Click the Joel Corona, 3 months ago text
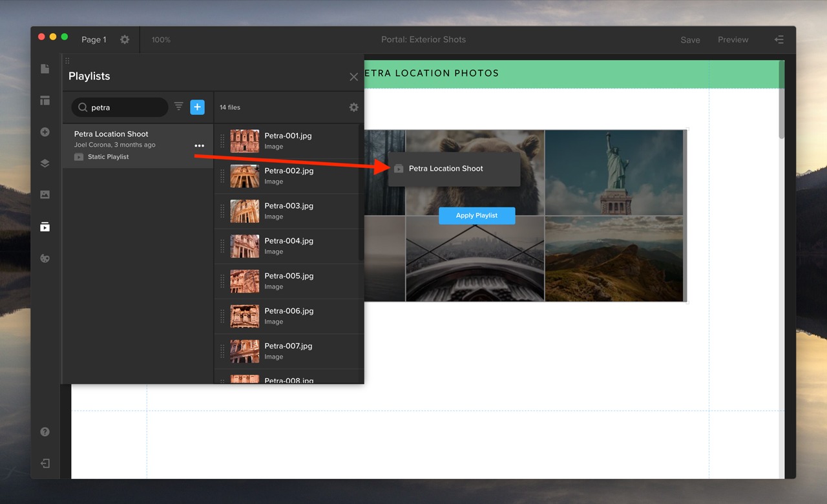 click(115, 145)
